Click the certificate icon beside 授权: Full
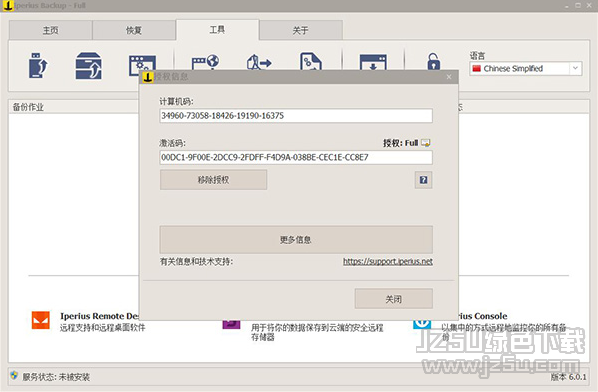The height and width of the screenshot is (392, 598). coord(426,143)
